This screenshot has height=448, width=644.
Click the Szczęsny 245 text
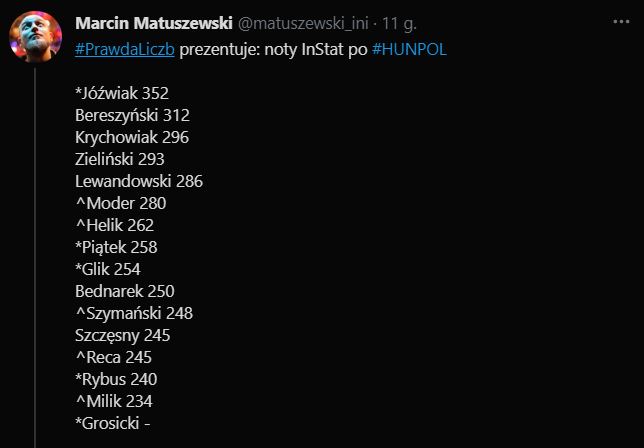122,335
